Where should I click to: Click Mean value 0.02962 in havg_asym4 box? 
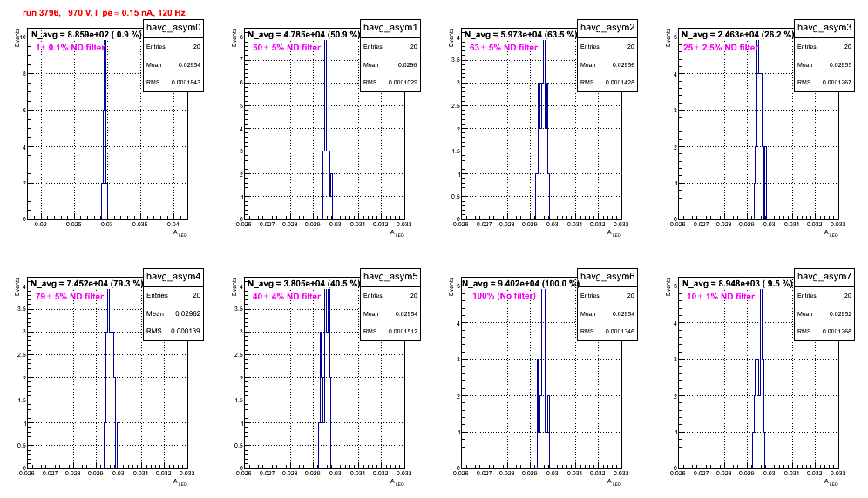click(188, 313)
